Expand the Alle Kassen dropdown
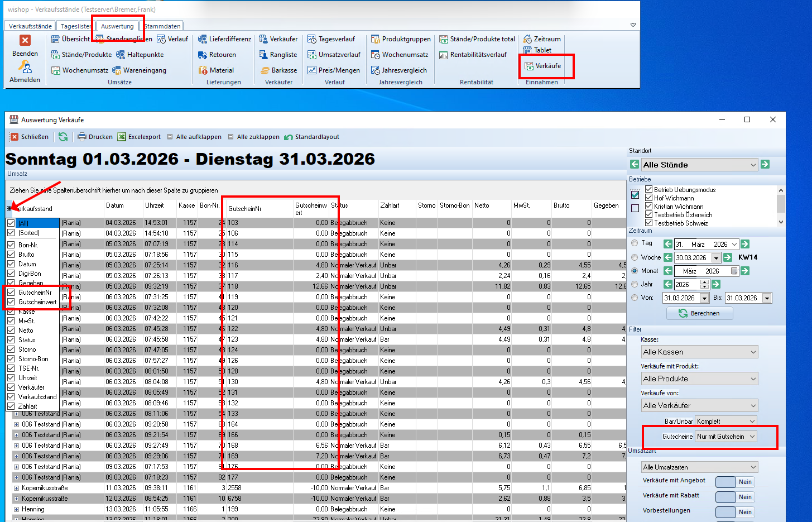This screenshot has width=812, height=522. (700, 352)
